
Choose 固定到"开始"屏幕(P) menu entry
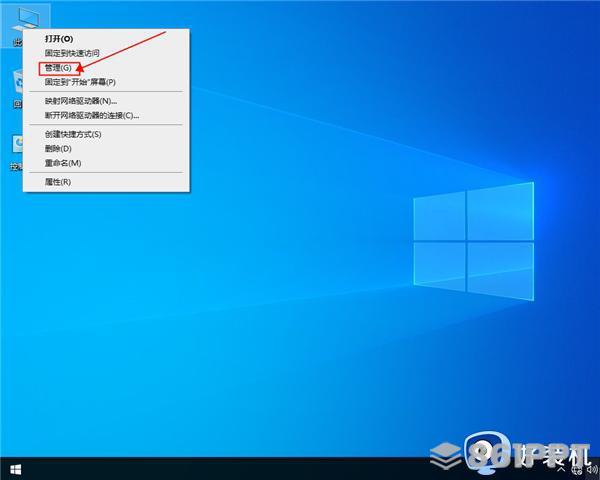[x=106, y=82]
